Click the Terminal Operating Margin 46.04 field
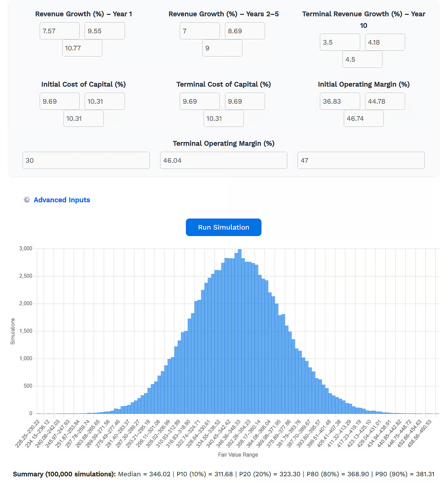The image size is (448, 483). point(223,160)
